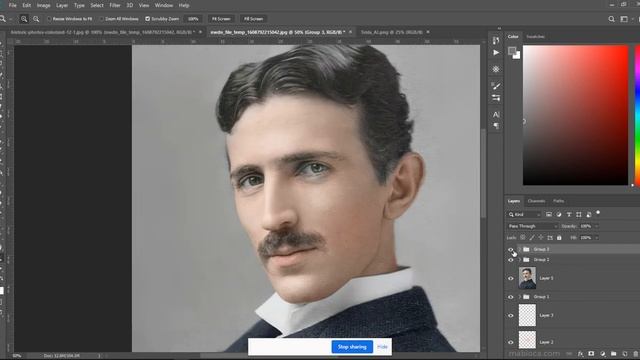
Task: Create new adjustment layer icon
Action: coord(602,354)
